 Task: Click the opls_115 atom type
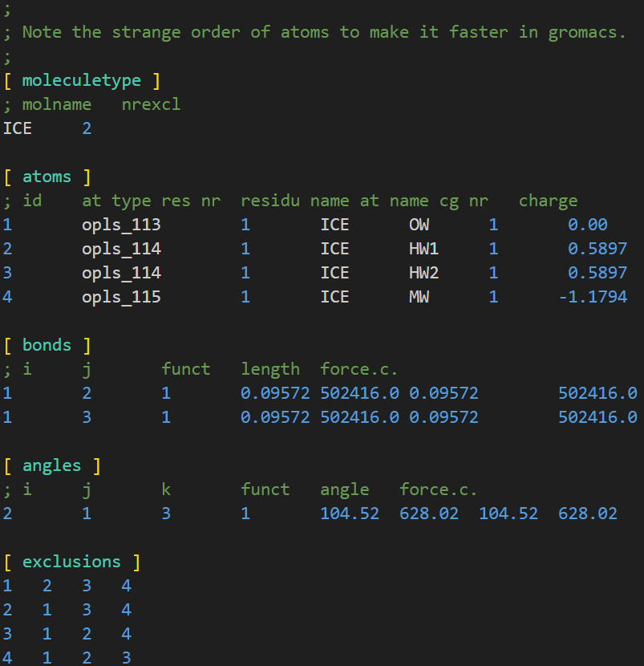click(121, 297)
